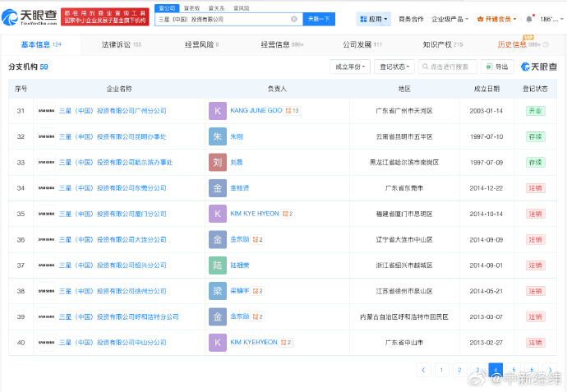This screenshot has width=567, height=392.
Task: Click avatar 刘 in row 33
Action: click(x=218, y=163)
